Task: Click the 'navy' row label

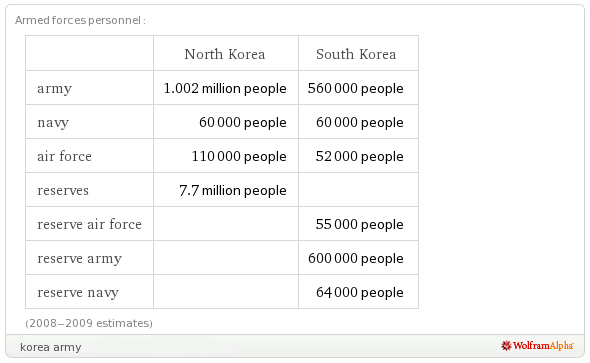Action: (53, 123)
